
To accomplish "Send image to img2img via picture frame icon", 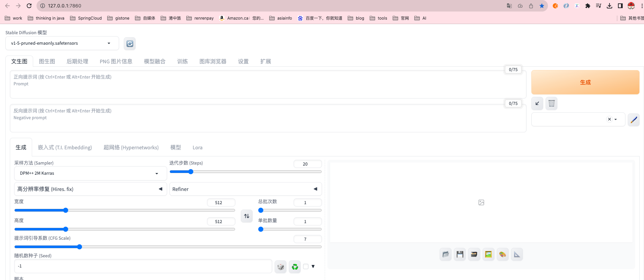I will [x=488, y=254].
